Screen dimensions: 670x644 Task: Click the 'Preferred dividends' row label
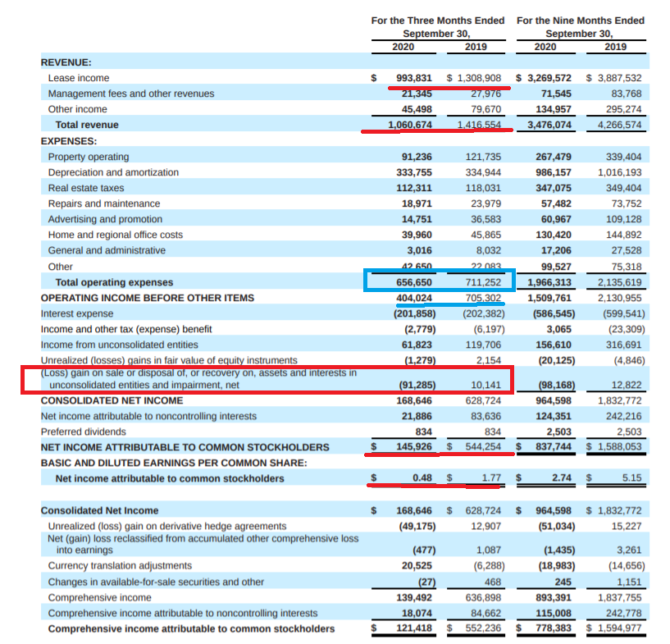pos(84,432)
